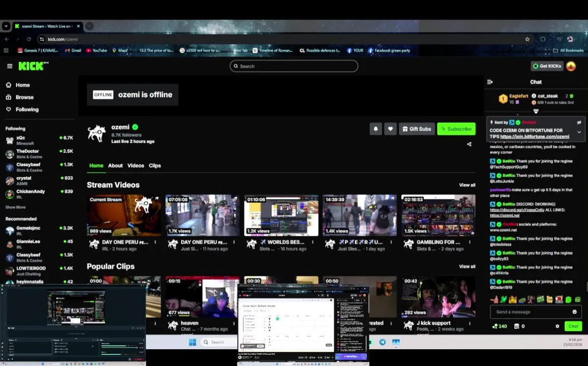The image size is (588, 366).
Task: Open the Windows Start button
Action: pos(193,342)
